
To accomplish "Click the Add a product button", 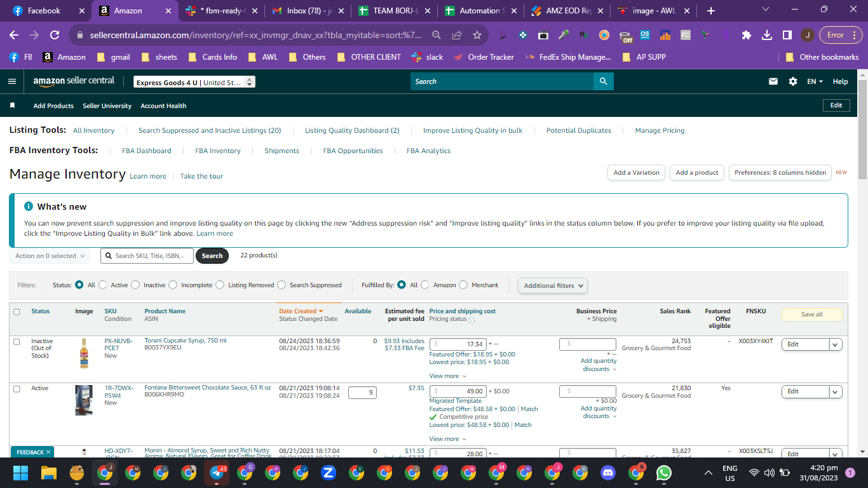I will [697, 173].
